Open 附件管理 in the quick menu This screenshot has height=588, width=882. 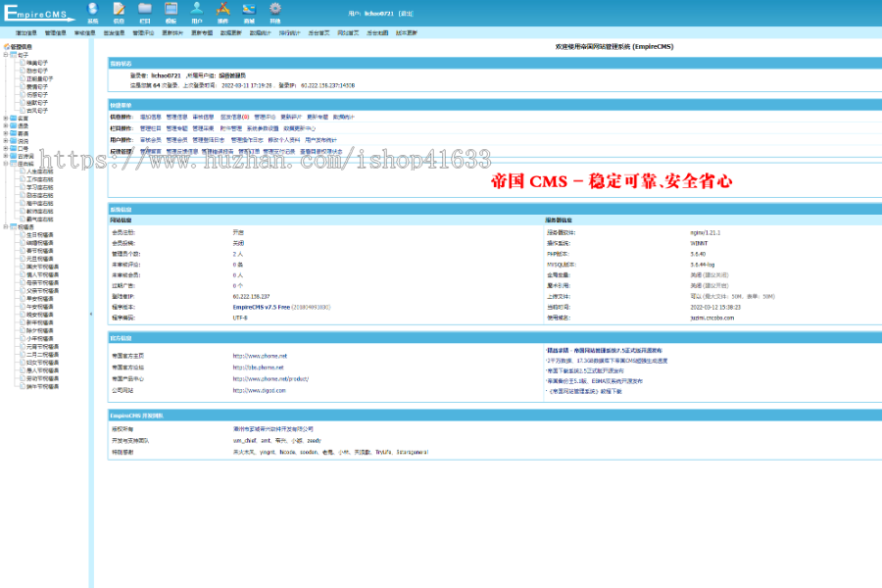[x=230, y=128]
